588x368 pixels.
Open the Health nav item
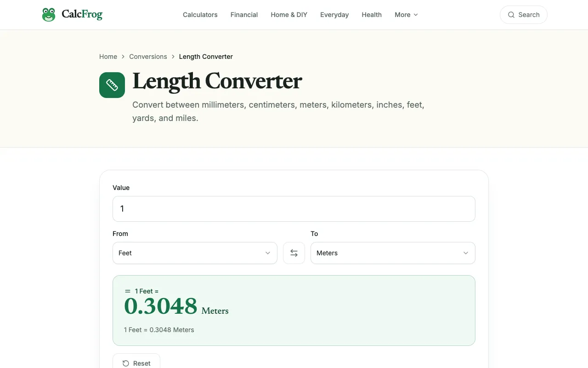coord(372,15)
